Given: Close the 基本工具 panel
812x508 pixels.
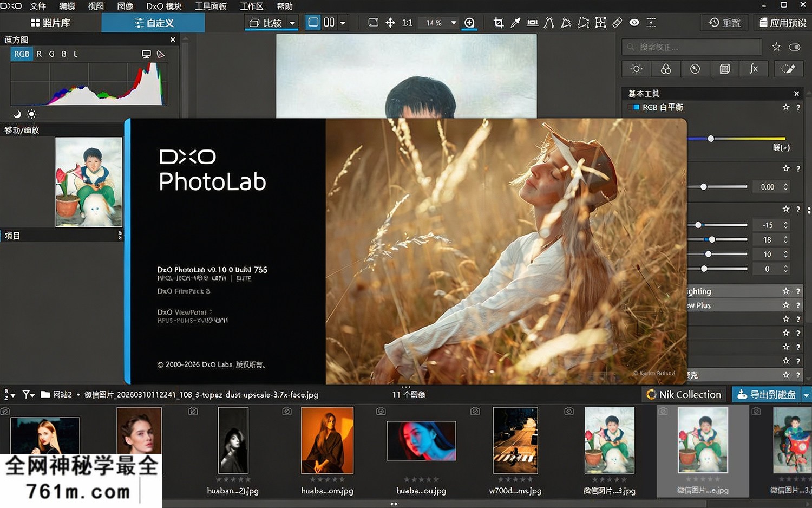Looking at the screenshot, I should pos(796,94).
